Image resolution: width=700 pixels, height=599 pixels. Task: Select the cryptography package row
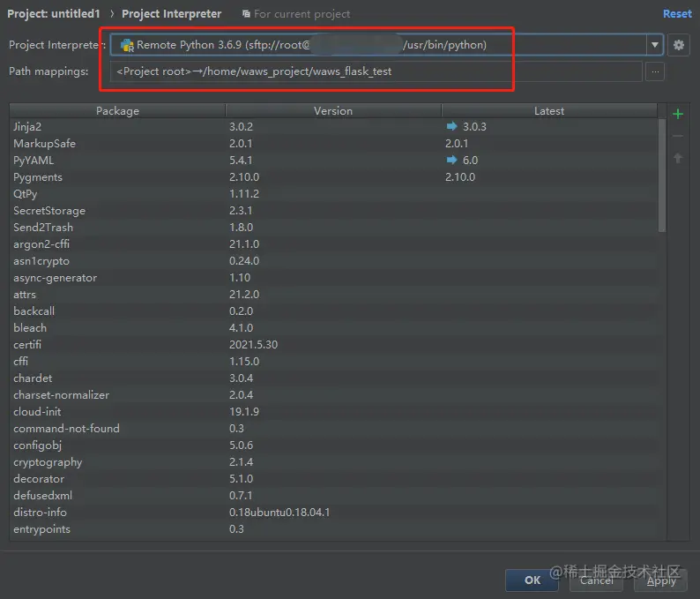point(333,461)
